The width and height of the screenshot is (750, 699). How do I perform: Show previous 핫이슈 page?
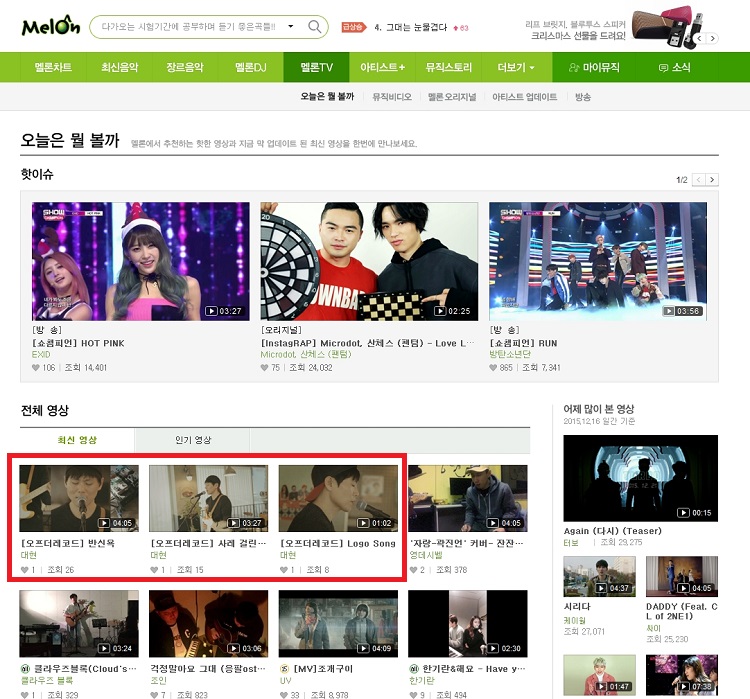[699, 179]
